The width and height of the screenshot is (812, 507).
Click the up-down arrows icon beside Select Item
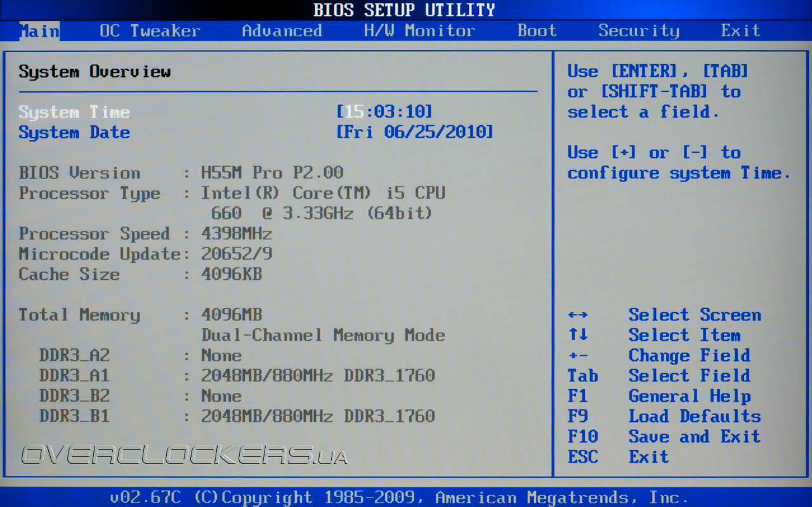click(578, 335)
